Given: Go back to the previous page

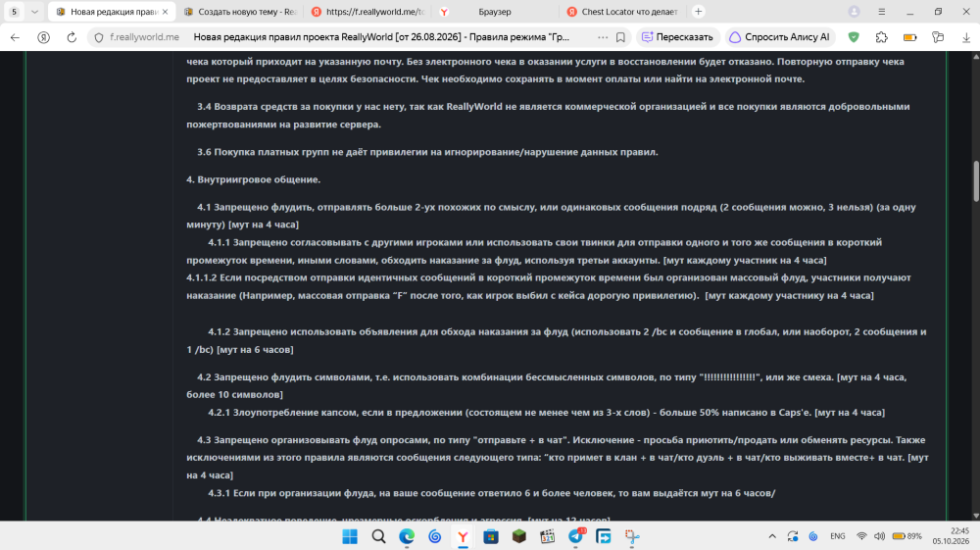Looking at the screenshot, I should click(15, 37).
